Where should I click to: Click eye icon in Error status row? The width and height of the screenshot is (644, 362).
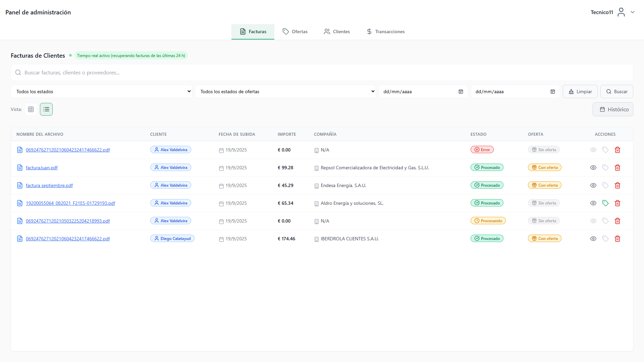click(x=593, y=150)
